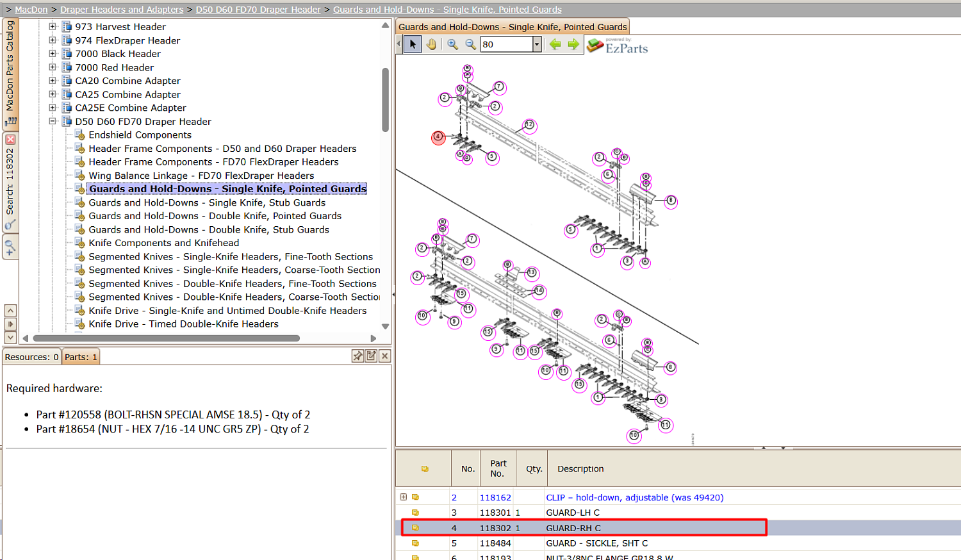
Task: Open the zoom percentage dropdown
Action: pos(537,44)
